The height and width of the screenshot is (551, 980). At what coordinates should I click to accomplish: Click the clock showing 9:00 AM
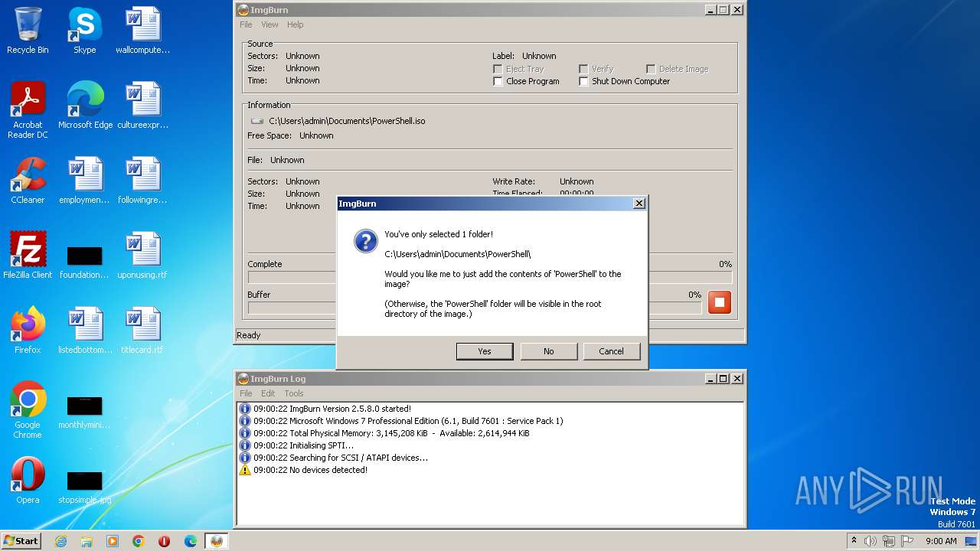(x=941, y=541)
